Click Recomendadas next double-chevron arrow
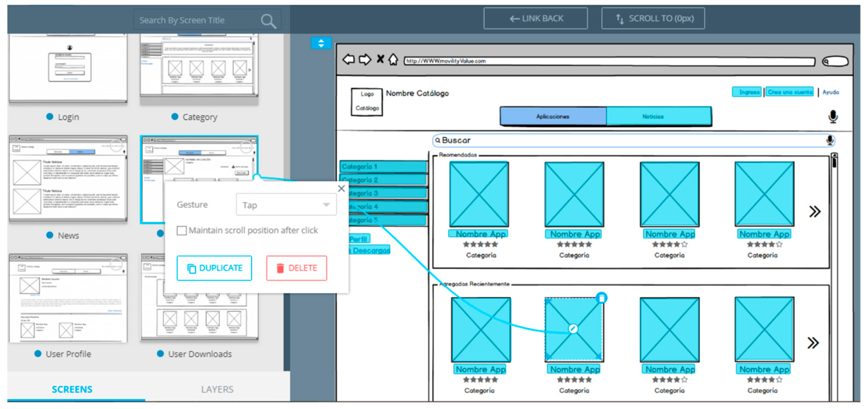The image size is (868, 409). click(815, 212)
